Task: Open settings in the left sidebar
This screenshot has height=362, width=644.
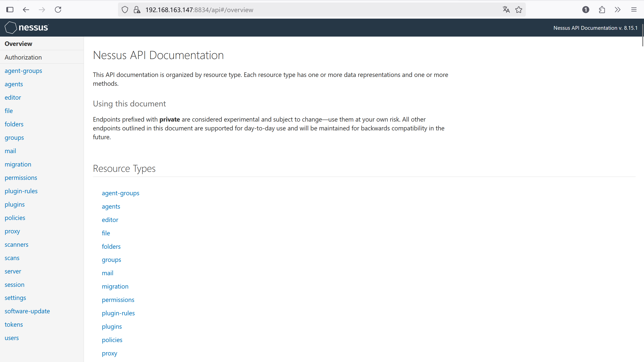Action: pyautogui.click(x=15, y=298)
